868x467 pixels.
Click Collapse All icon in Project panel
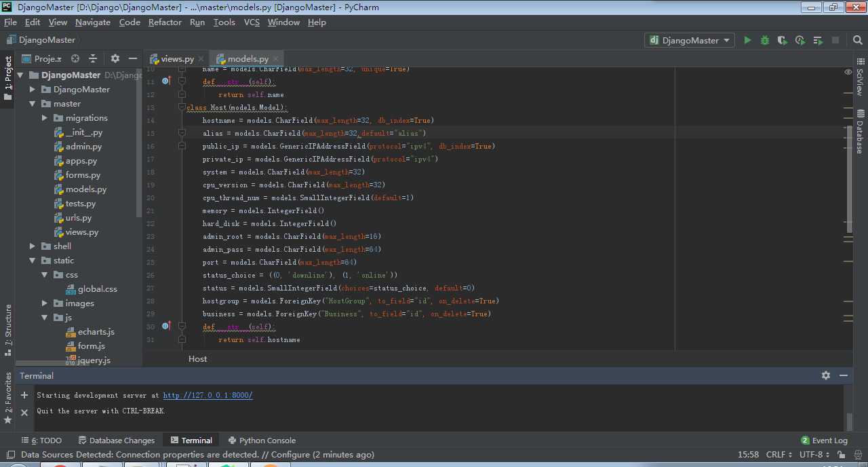(x=93, y=58)
